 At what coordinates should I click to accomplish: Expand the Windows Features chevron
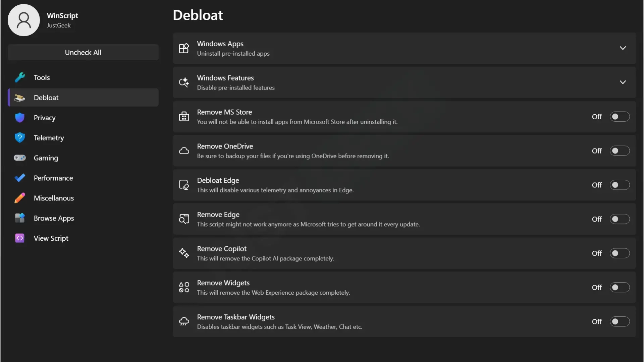(x=623, y=82)
